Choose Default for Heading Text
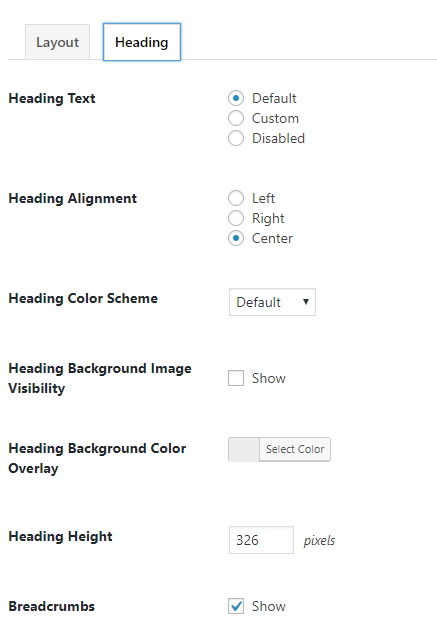Viewport: 437px width, 643px height. pos(236,98)
